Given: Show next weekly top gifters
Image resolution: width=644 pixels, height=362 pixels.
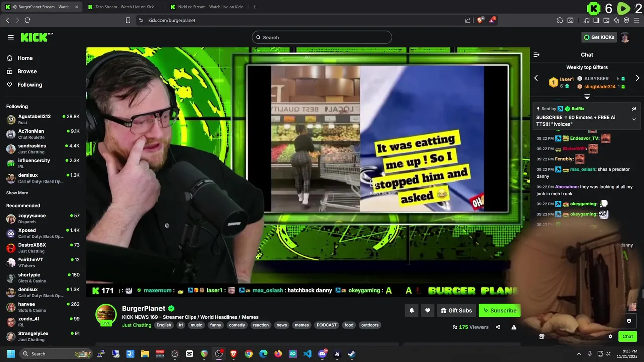Looking at the screenshot, I should tap(637, 78).
